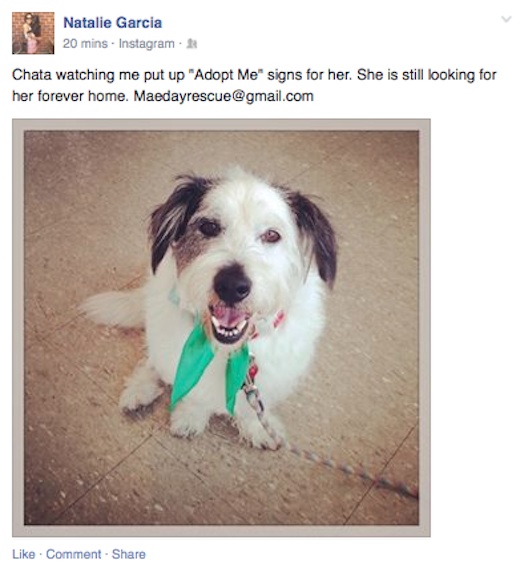Open the dog photo in viewer
The image size is (520, 568).
[x=221, y=327]
